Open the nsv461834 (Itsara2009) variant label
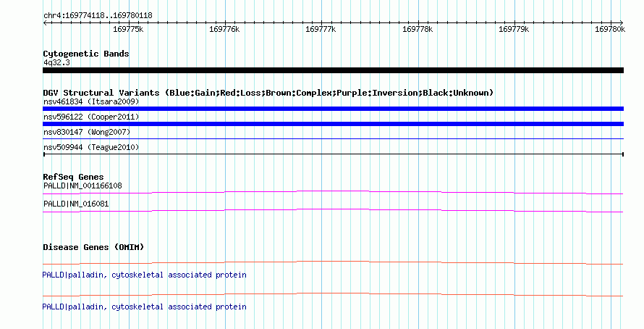The height and width of the screenshot is (329, 644). point(91,101)
